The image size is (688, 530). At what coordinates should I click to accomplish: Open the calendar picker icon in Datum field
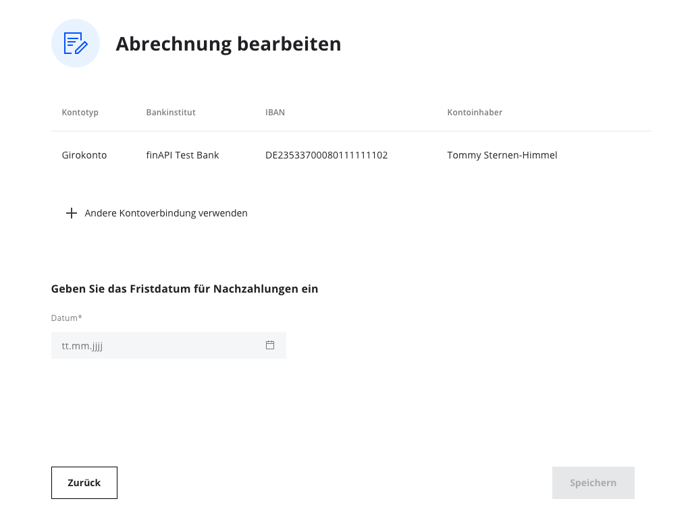(270, 345)
